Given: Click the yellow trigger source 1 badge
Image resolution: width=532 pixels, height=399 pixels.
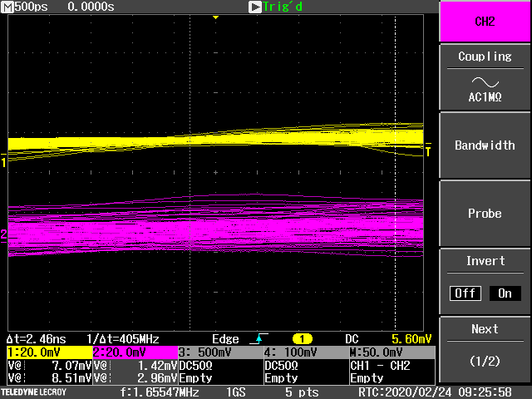Looking at the screenshot, I should click(303, 339).
